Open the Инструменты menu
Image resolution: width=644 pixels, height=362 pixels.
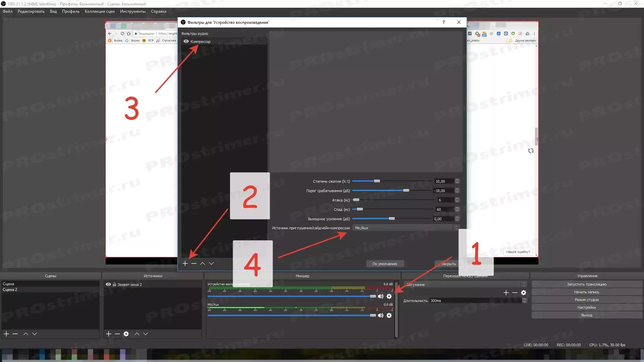point(132,11)
